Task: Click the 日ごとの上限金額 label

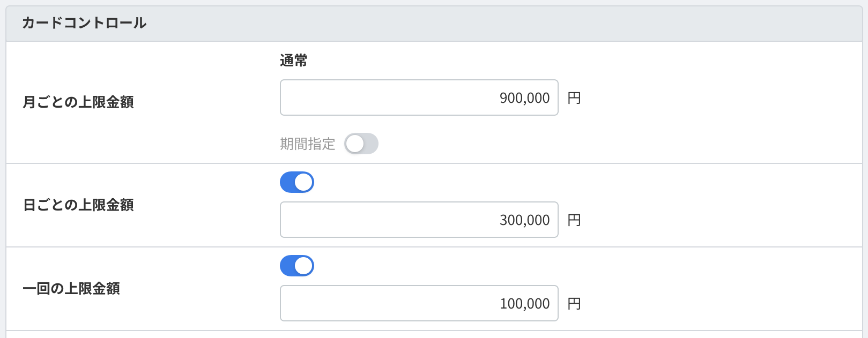Action: (78, 205)
